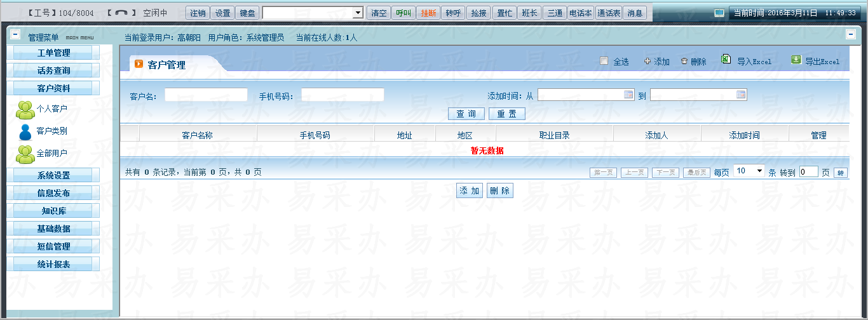
Task: Click the orange arrow icon beside 客户管理
Action: click(139, 64)
